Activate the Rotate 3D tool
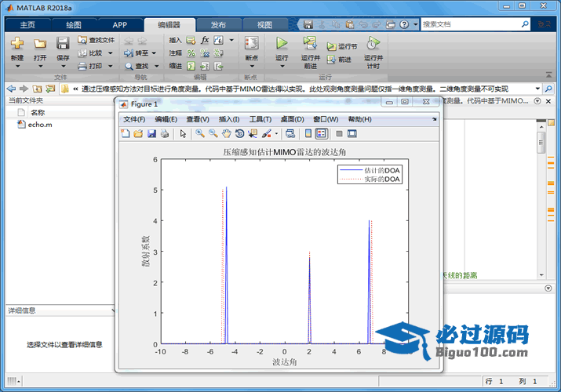This screenshot has width=561, height=392. coord(239,134)
